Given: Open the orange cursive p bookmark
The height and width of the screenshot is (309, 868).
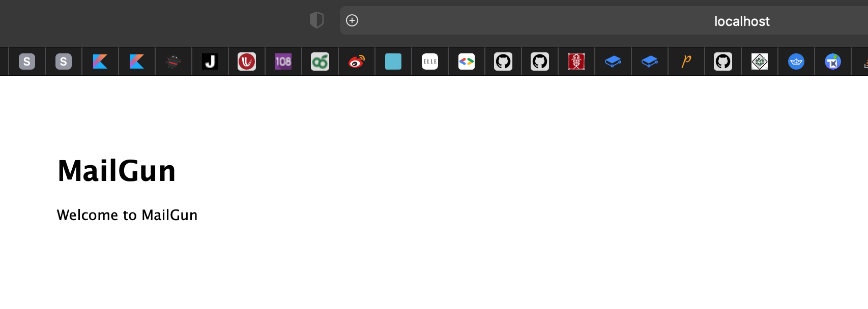Looking at the screenshot, I should coord(686,61).
